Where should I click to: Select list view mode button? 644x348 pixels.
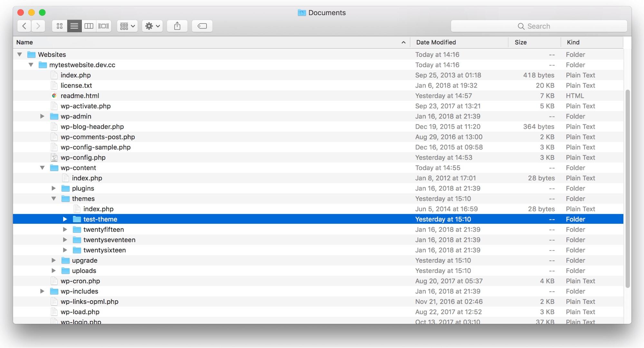click(74, 26)
